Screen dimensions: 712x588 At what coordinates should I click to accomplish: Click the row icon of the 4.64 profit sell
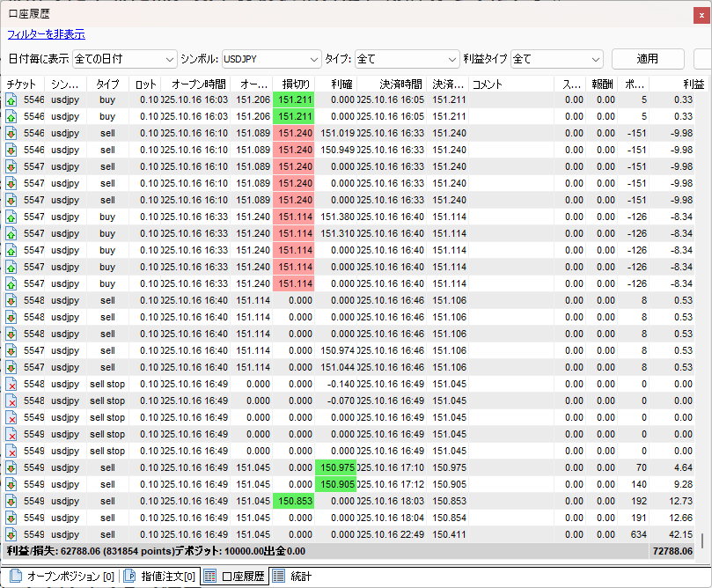tap(11, 467)
